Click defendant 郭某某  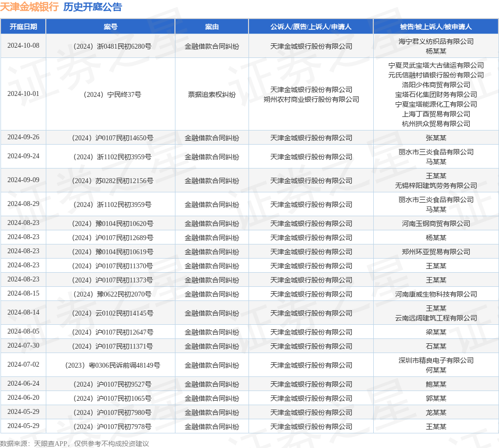[x=436, y=399]
